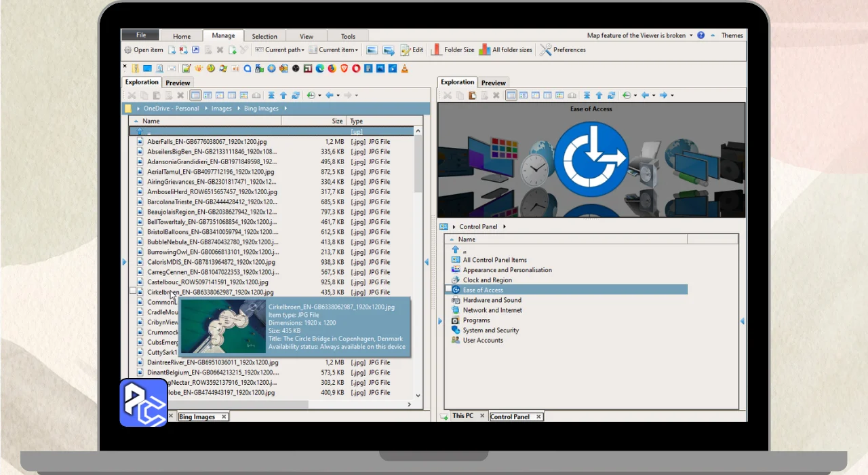Screen dimensions: 868x475
Task: Tick the checkbox beside the Cirkelbroen file
Action: coord(133,290)
